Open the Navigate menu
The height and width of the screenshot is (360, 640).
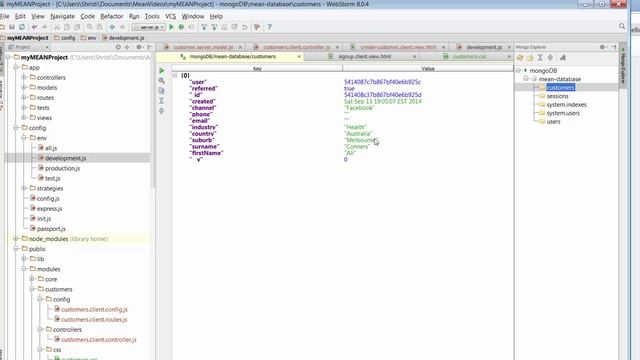coord(62,16)
